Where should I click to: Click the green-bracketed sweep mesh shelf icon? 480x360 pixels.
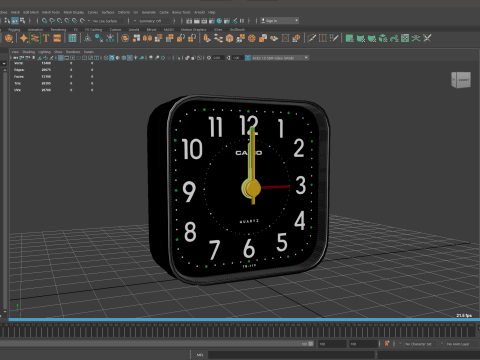35,38
